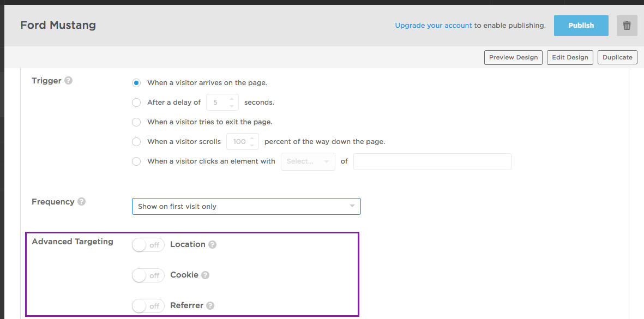The height and width of the screenshot is (319, 644).
Task: Follow the 'Upgrade your account' link
Action: click(434, 26)
